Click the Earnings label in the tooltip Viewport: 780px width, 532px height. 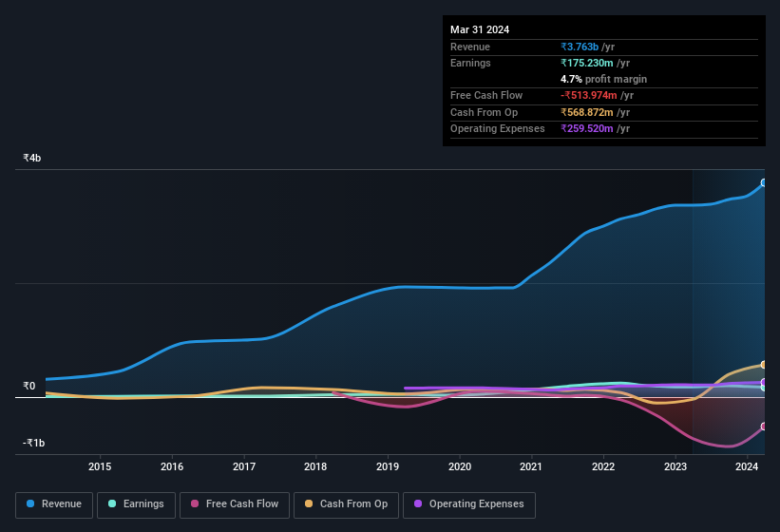pyautogui.click(x=470, y=63)
